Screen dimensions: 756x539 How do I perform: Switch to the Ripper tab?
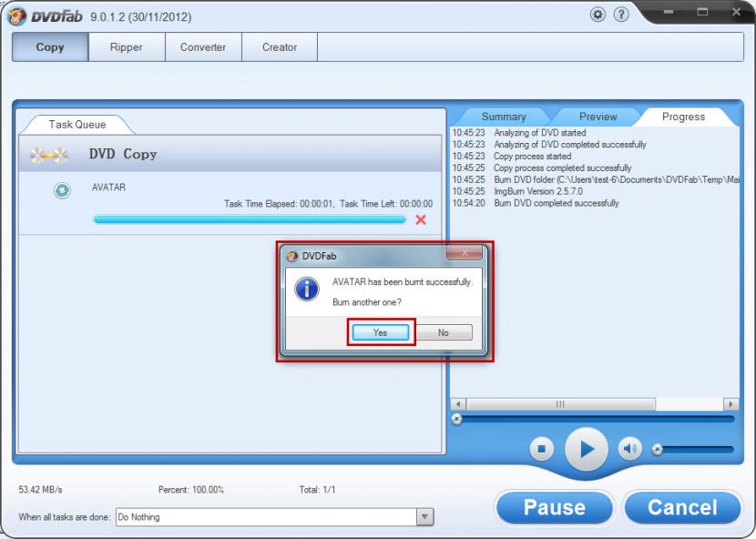127,47
